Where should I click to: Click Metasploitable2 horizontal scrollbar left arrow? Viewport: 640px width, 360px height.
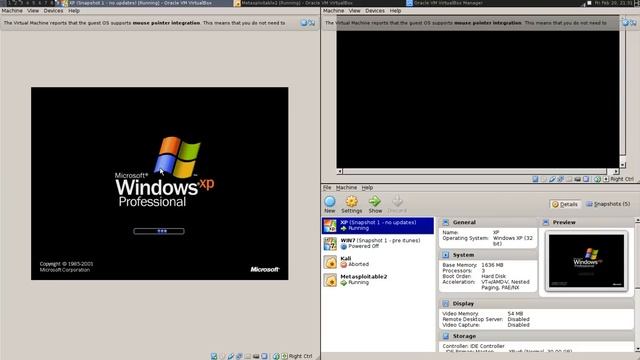pos(340,171)
